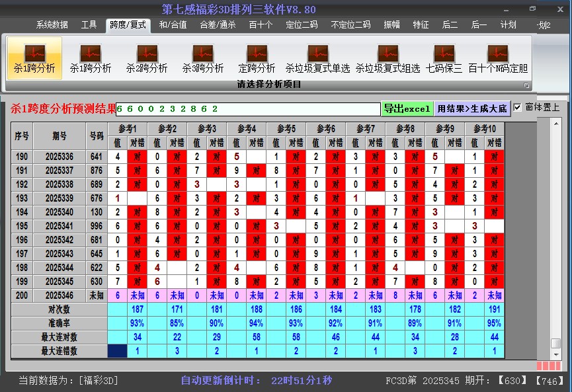Switch to the 系统数据 tab
Screen dimensions: 572x392
pos(52,25)
